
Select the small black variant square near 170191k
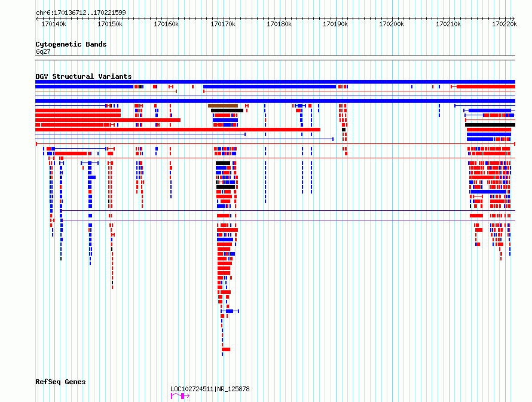(x=344, y=130)
